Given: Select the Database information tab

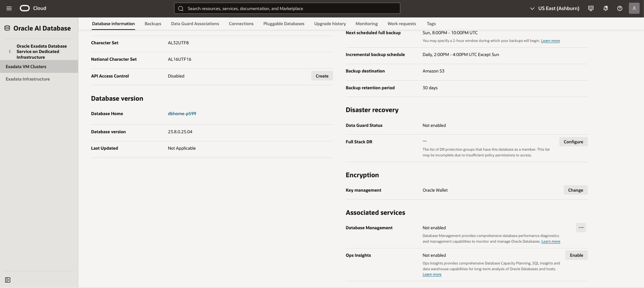Looking at the screenshot, I should click(113, 24).
